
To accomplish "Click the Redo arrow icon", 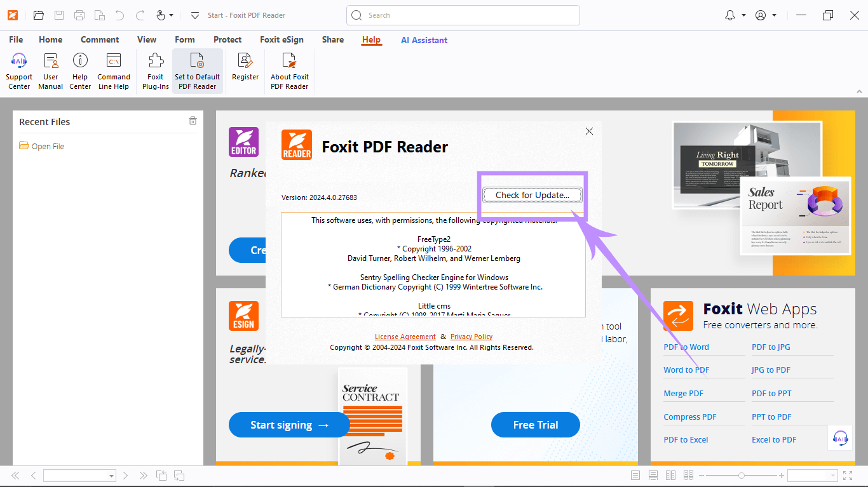I will [x=140, y=15].
